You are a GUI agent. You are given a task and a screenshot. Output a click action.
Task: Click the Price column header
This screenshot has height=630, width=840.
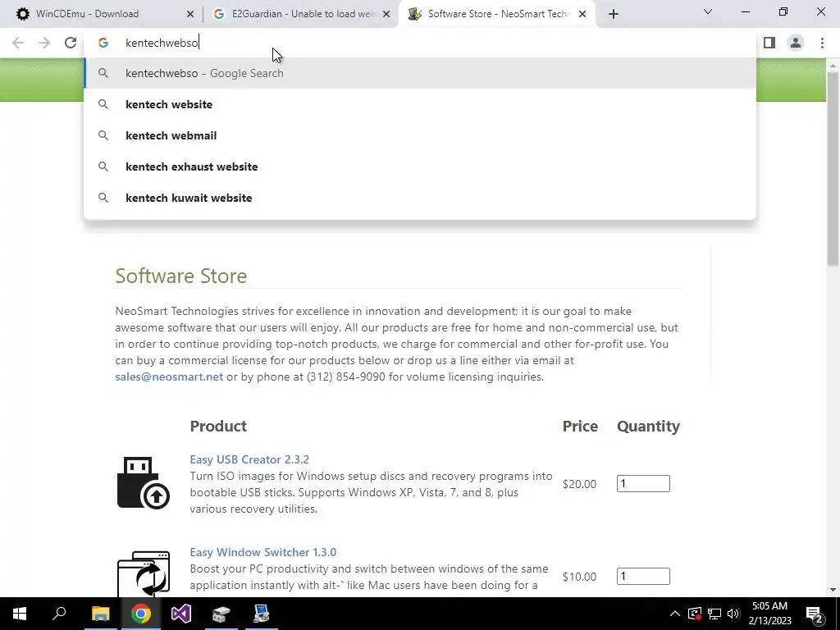pyautogui.click(x=580, y=427)
